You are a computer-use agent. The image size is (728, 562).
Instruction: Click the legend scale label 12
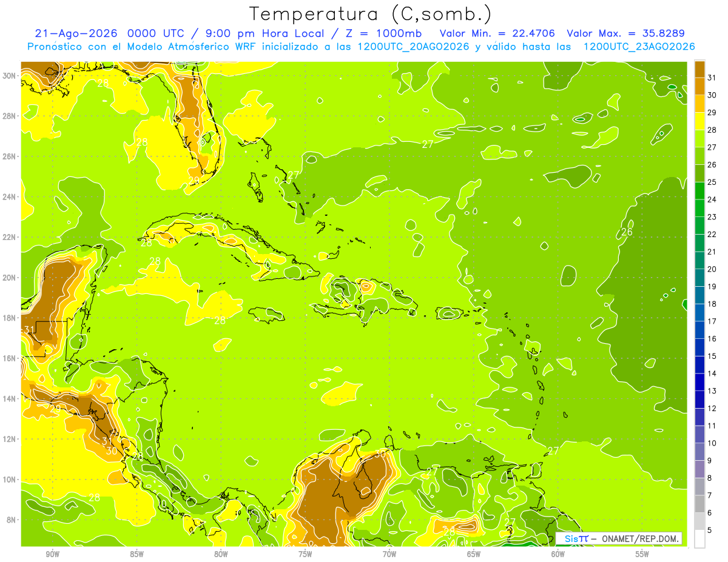712,409
